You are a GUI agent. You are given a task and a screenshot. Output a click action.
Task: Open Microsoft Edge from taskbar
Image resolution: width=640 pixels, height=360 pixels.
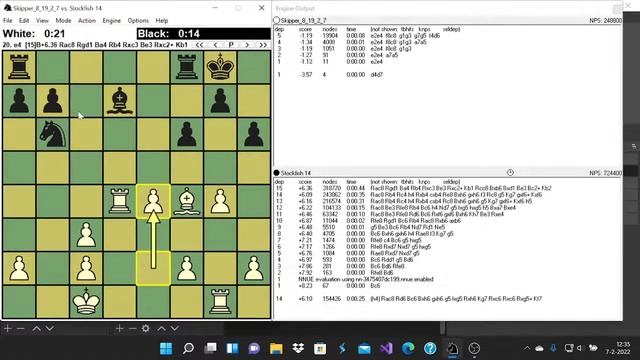408,349
